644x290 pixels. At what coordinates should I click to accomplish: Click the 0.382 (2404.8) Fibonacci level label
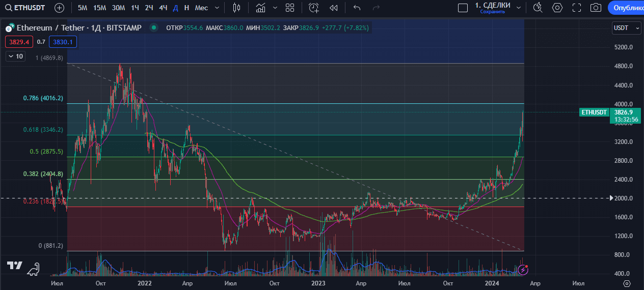coord(43,174)
